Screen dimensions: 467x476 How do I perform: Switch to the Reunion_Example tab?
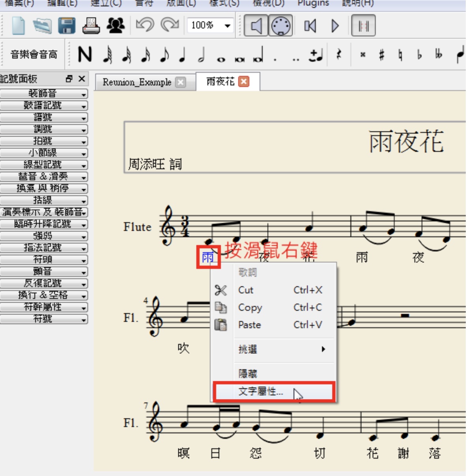click(137, 82)
